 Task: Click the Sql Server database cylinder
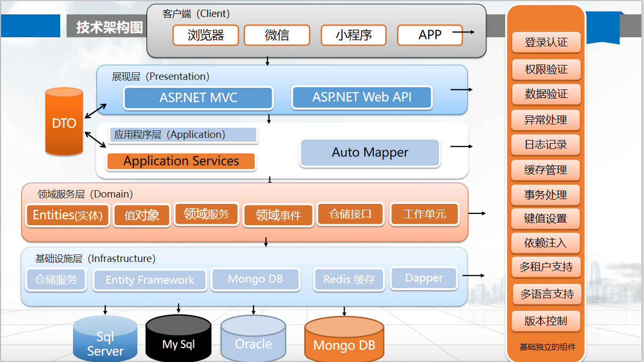(105, 339)
